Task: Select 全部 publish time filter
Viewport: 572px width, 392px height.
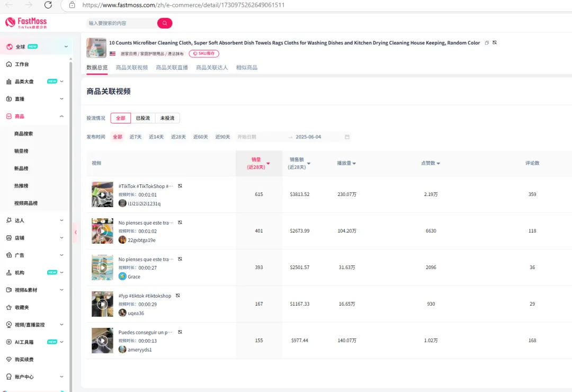Action: click(118, 137)
